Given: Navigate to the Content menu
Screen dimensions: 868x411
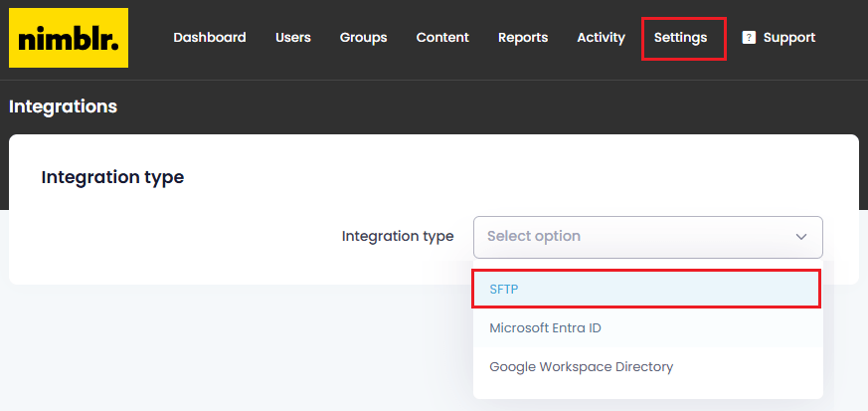Looking at the screenshot, I should [442, 38].
